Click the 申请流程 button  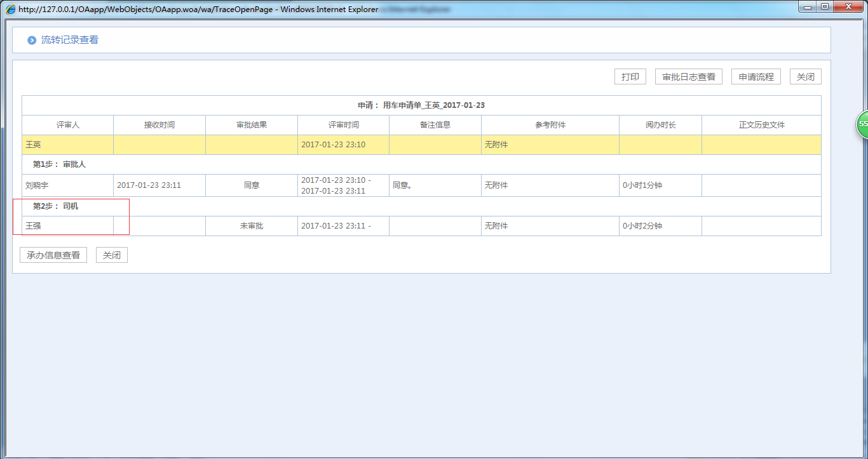[756, 77]
